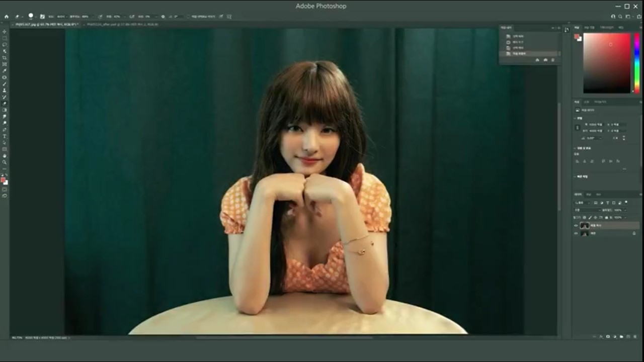Create snapshot with History panel camera icon
Screen dimensions: 644x362
click(x=545, y=60)
